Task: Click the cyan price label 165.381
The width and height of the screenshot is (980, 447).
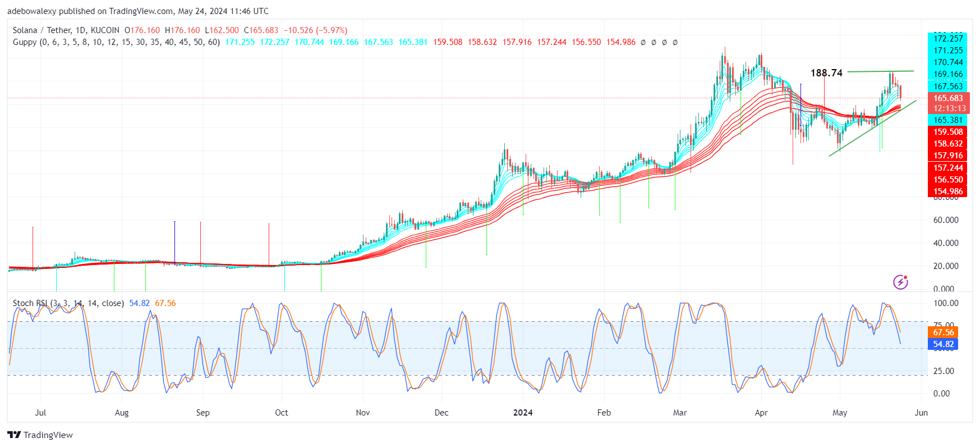Action: click(x=947, y=120)
